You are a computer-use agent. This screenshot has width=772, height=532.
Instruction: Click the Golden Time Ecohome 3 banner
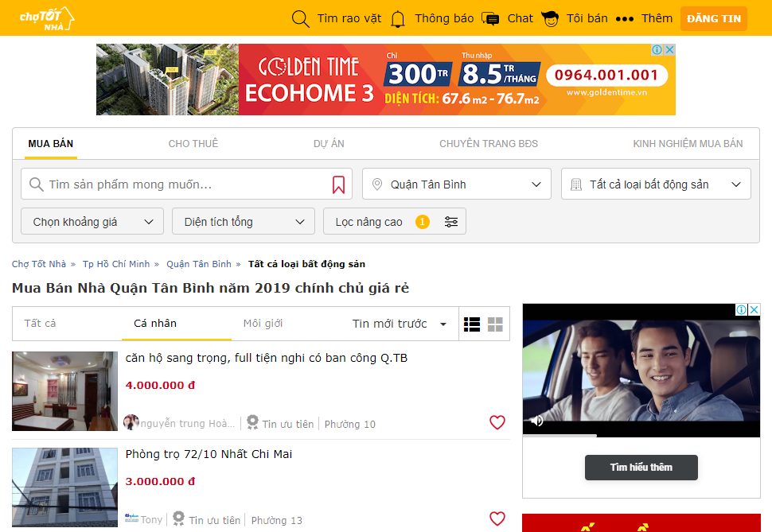(386, 80)
